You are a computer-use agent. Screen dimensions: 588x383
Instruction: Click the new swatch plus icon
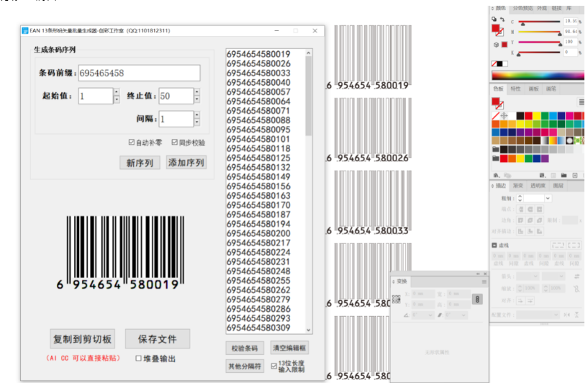pyautogui.click(x=575, y=175)
